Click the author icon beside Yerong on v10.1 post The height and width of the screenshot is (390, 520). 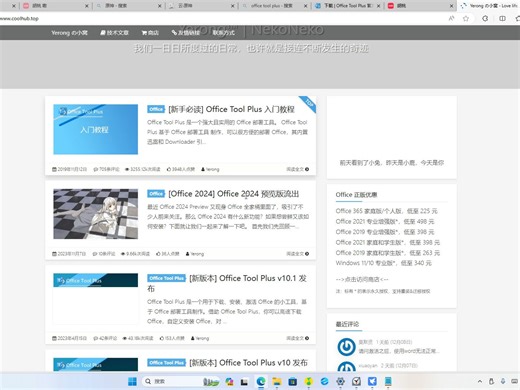193,338
